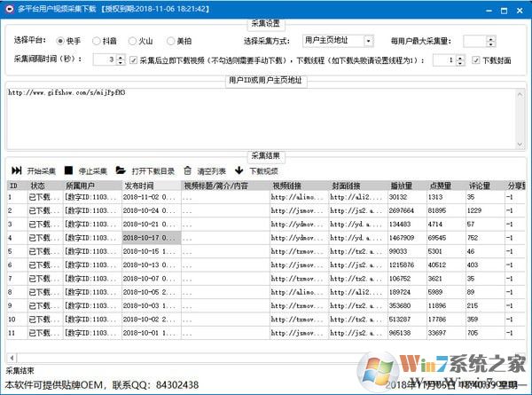Click the download threads spinner arrows
This screenshot has width=532, height=395.
pyautogui.click(x=461, y=59)
